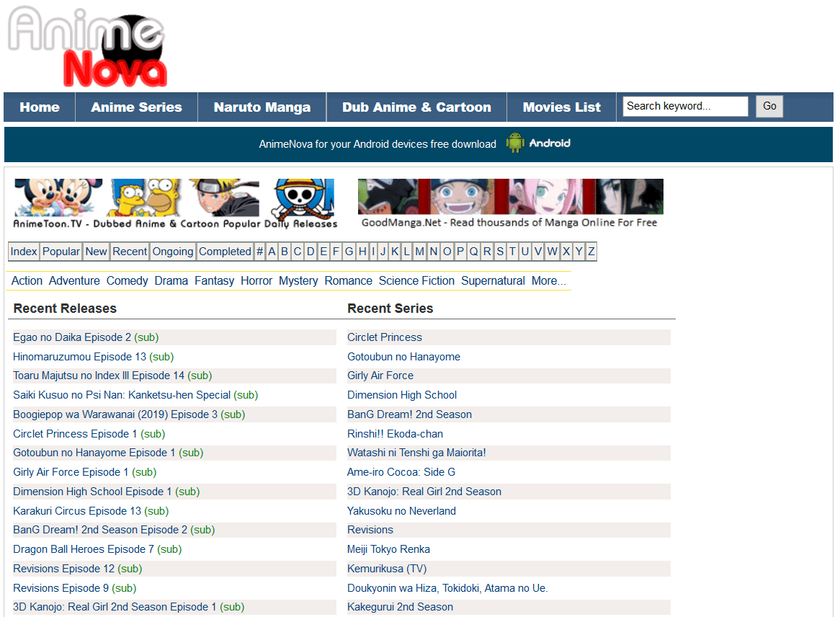Viewport: 840px width, 617px height.
Task: Show Ongoing anime list
Action: click(173, 252)
